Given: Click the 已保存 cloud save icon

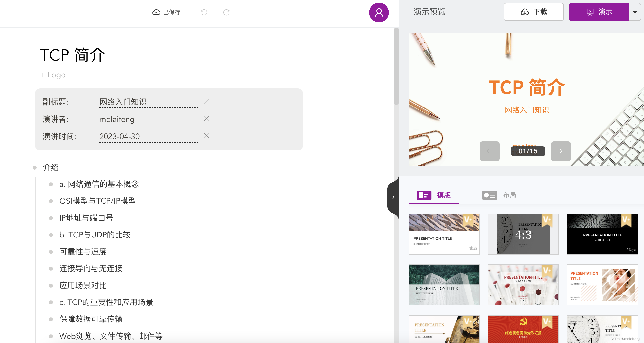Looking at the screenshot, I should tap(156, 12).
